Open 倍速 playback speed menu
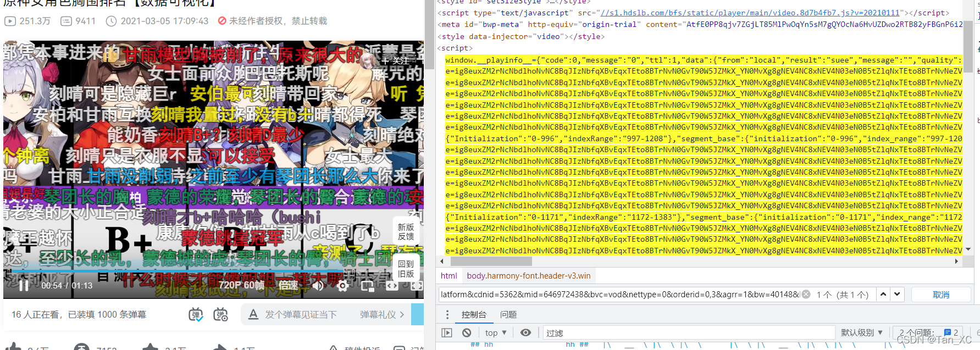 (288, 285)
